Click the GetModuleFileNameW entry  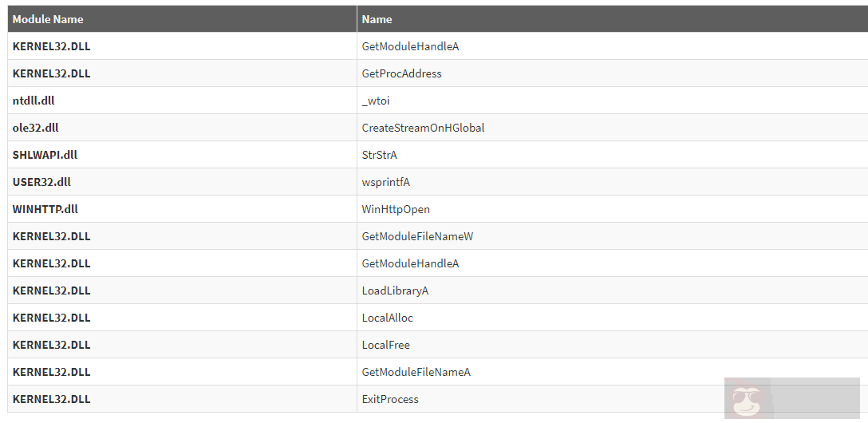(417, 236)
